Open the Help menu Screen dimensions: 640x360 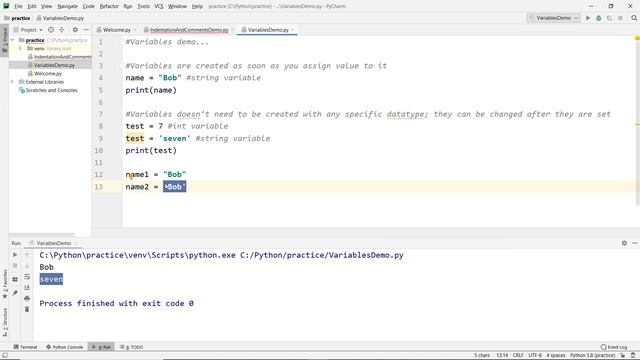(x=197, y=6)
